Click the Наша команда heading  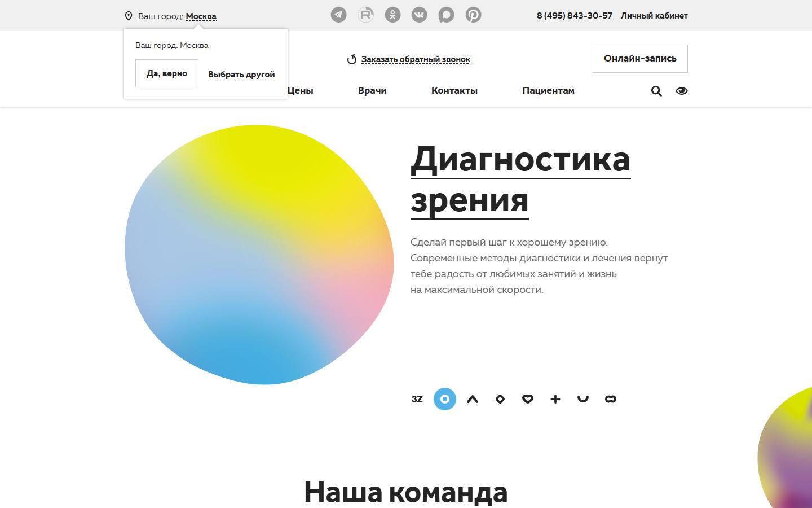(x=406, y=492)
